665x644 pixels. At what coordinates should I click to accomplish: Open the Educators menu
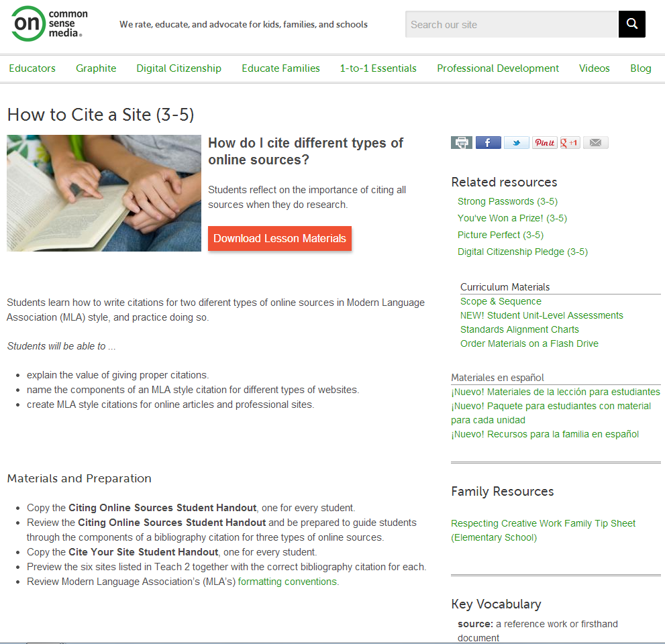32,68
